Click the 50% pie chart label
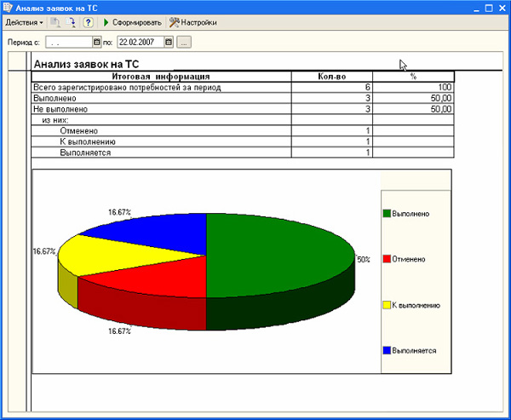 point(364,260)
